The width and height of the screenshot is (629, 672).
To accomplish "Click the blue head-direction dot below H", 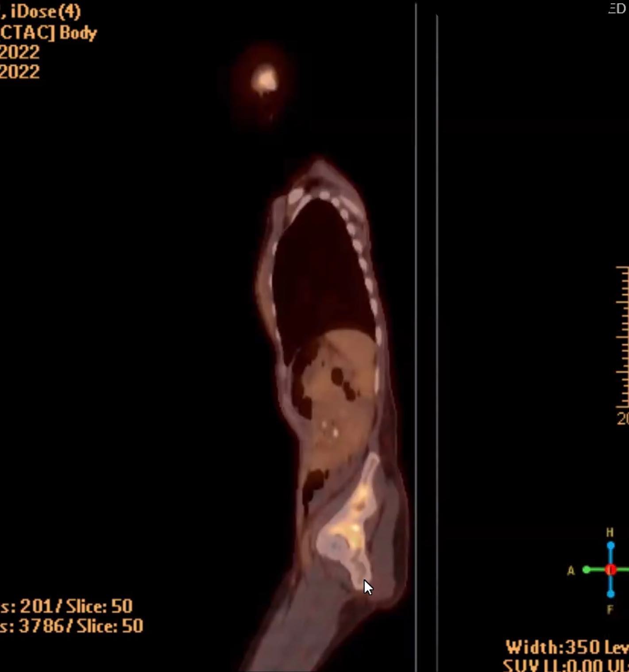I will (x=610, y=545).
